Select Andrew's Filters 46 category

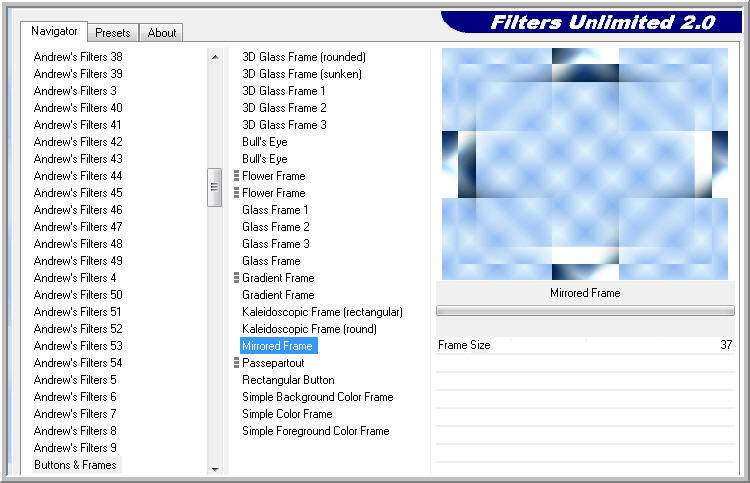(x=78, y=209)
